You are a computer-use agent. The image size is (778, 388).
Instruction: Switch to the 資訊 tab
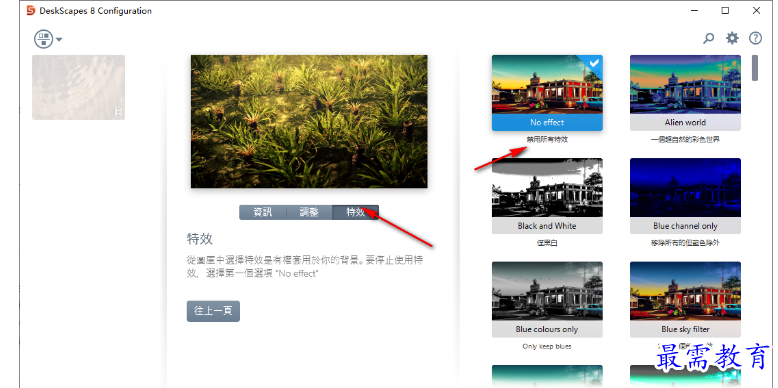pyautogui.click(x=263, y=212)
